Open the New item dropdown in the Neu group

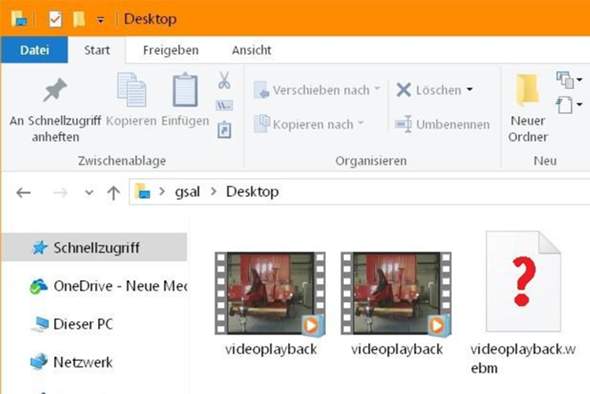(x=569, y=80)
